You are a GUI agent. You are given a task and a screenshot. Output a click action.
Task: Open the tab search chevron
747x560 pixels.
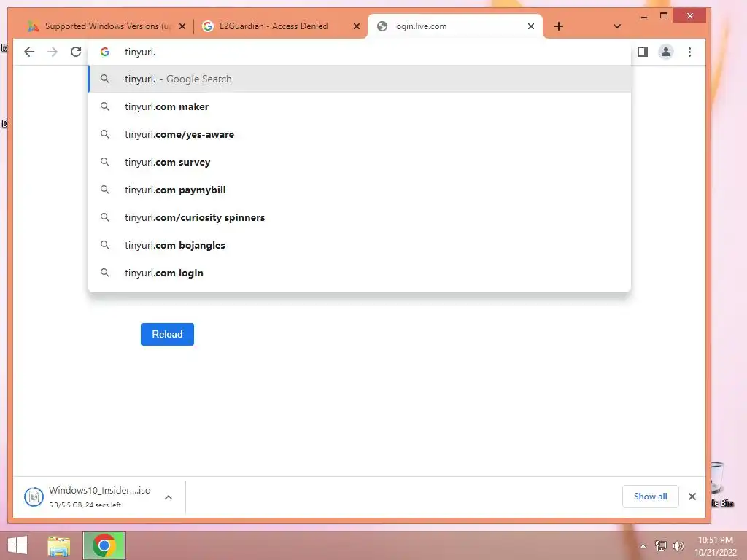617,26
